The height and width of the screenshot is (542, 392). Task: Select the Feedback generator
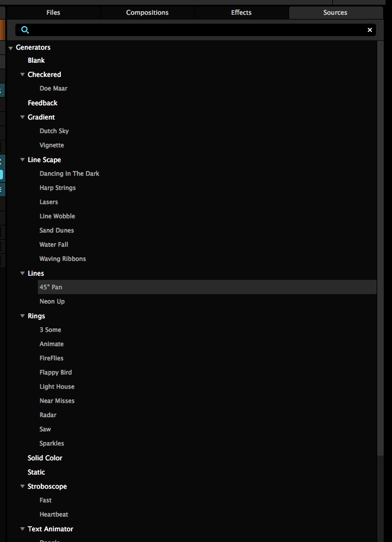coord(43,103)
